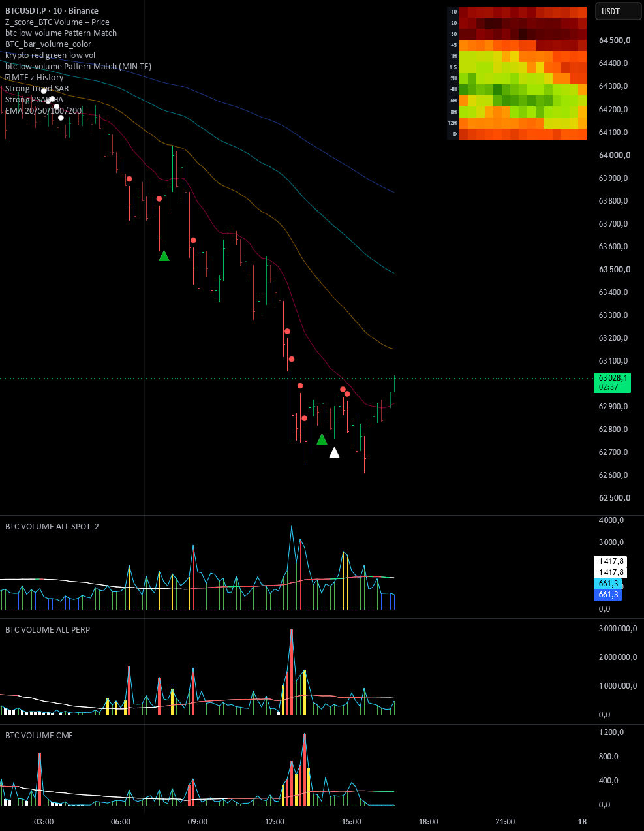Click the 45 row label in heatmap
This screenshot has height=831, width=644.
(453, 45)
